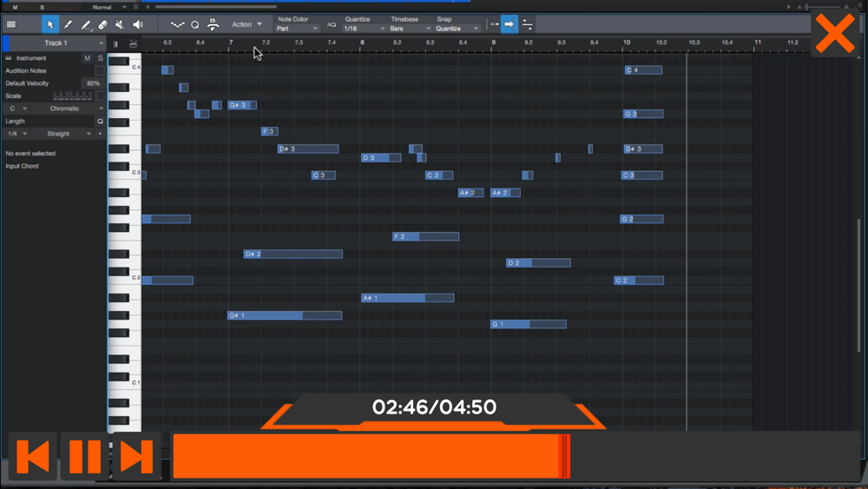Click bar 9 on the timeline ruler
Image resolution: width=868 pixels, height=489 pixels.
tap(493, 42)
